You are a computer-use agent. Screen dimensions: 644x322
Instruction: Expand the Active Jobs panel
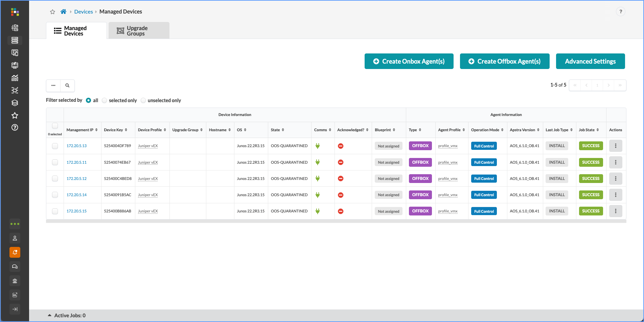click(50, 315)
